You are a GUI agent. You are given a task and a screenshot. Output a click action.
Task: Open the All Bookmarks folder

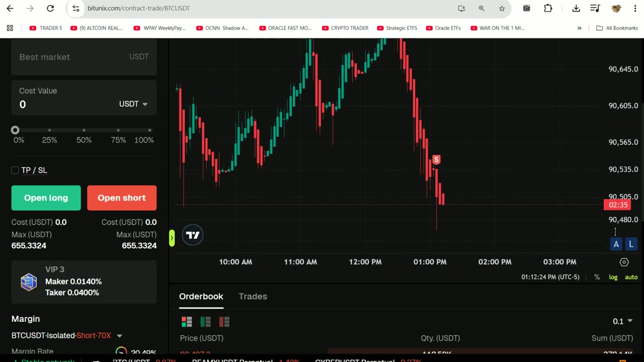(617, 28)
